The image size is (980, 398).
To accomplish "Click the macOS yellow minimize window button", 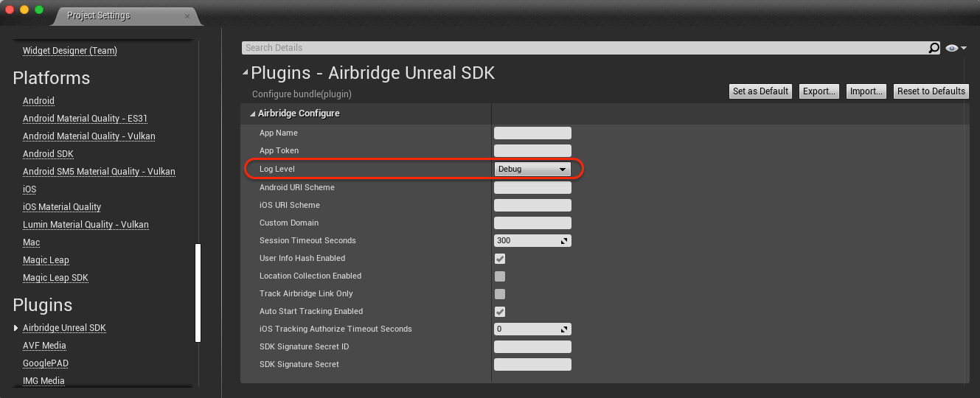I will point(24,10).
